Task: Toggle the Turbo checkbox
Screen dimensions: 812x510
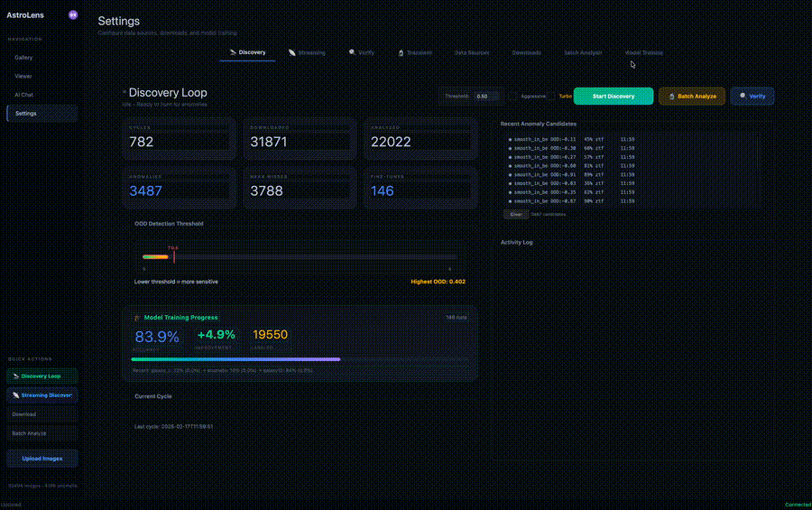Action: tap(553, 96)
